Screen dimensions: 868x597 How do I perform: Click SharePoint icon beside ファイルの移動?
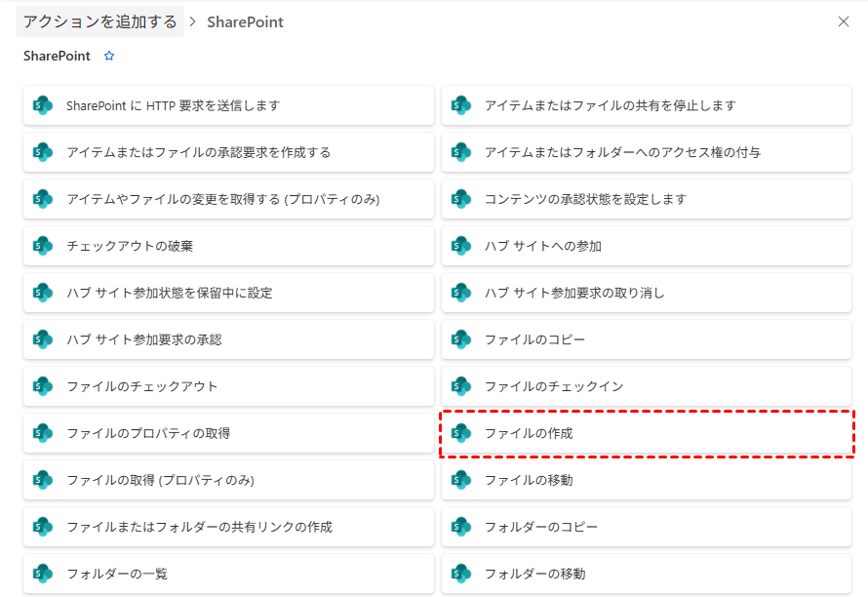pyautogui.click(x=461, y=480)
